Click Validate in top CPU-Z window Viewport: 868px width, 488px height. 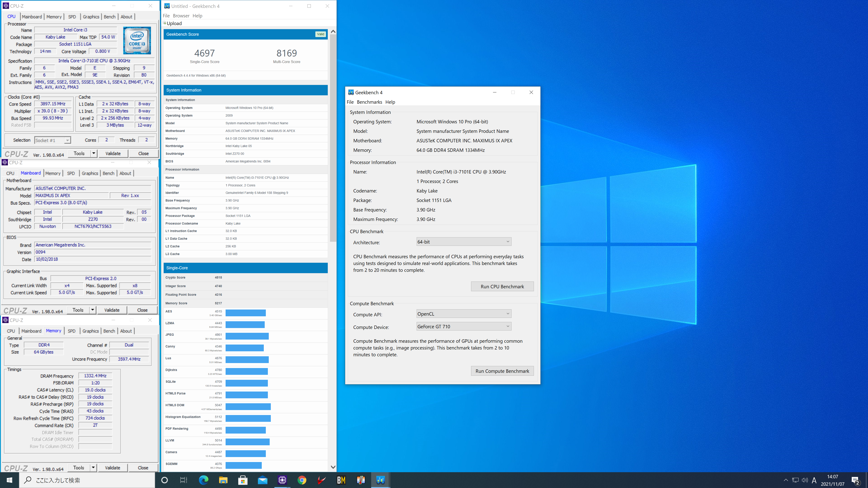[113, 154]
